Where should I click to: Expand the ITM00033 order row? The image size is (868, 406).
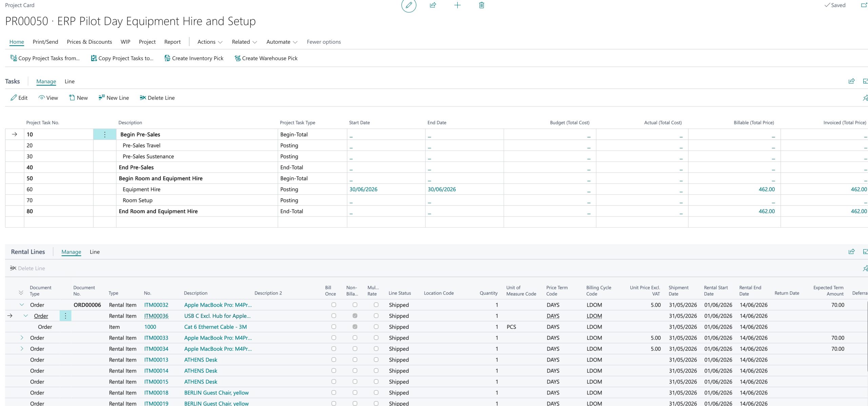[x=22, y=338]
